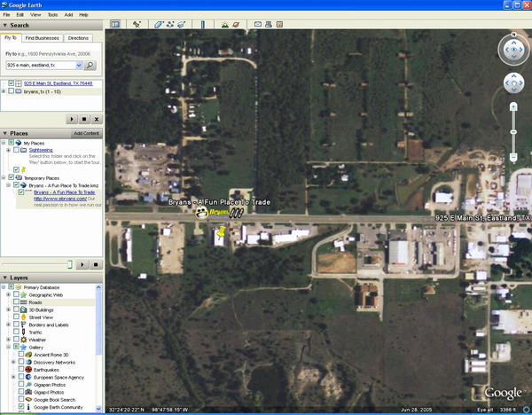This screenshot has width=532, height=415.
Task: Expand the Weather layer node
Action: coord(9,340)
